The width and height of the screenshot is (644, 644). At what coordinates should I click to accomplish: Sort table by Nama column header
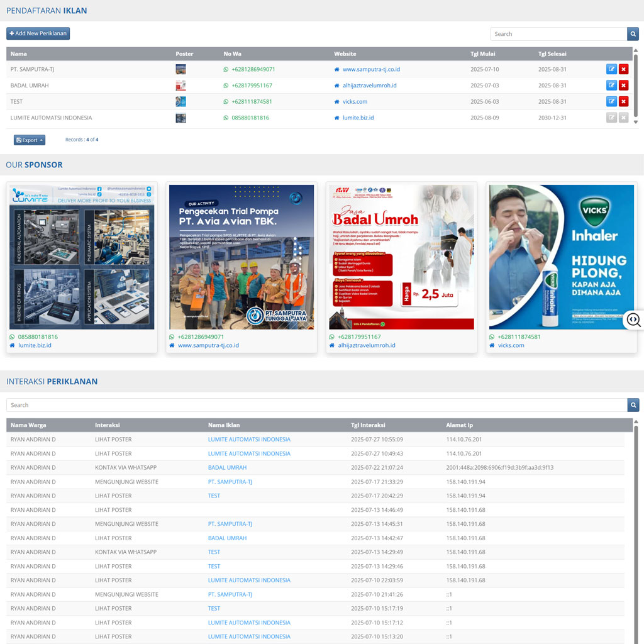point(18,54)
